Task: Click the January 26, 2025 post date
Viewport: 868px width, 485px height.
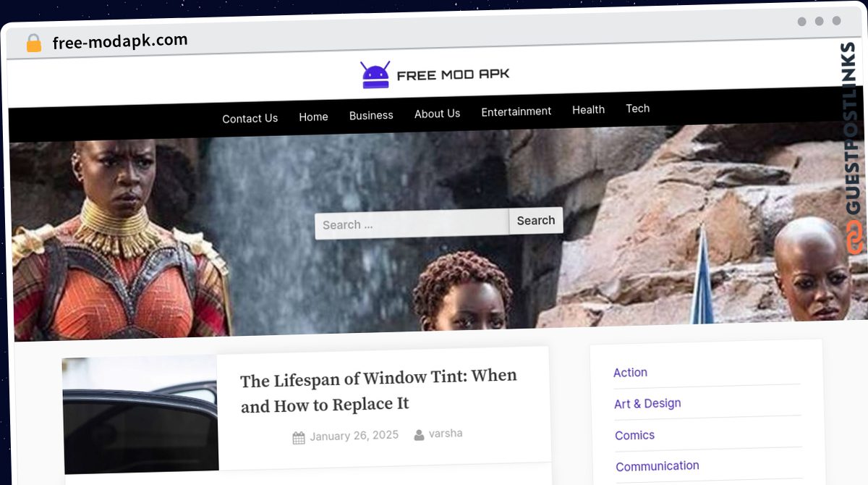Action: (354, 436)
